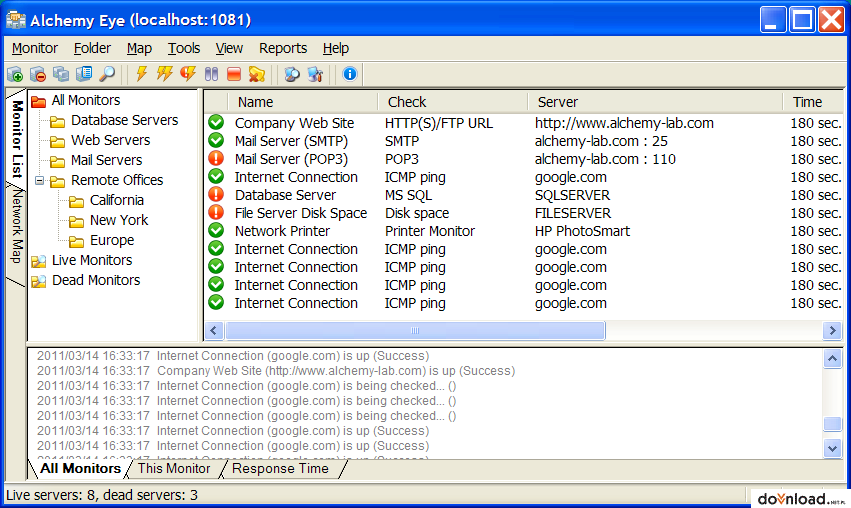The height and width of the screenshot is (508, 851).
Task: Sort by the Check column header
Action: click(453, 102)
